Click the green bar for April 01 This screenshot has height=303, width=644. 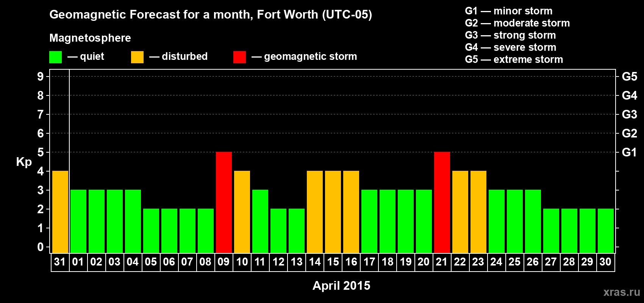point(78,221)
